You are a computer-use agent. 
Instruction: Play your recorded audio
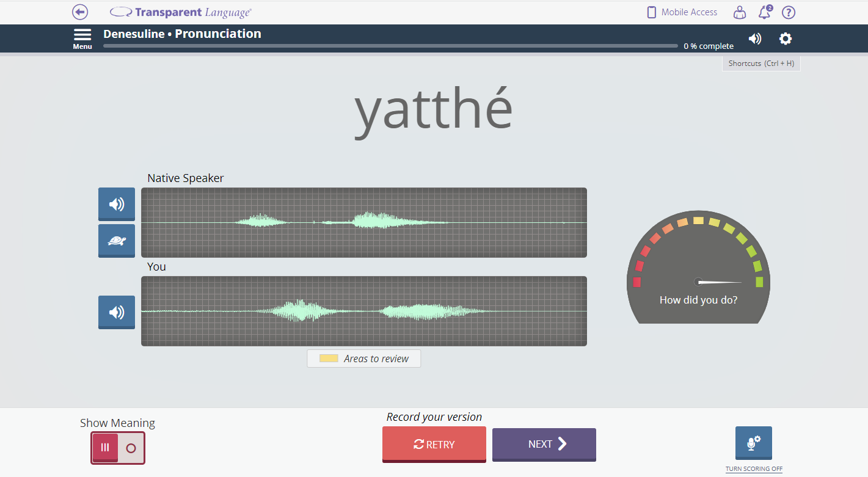coord(117,312)
